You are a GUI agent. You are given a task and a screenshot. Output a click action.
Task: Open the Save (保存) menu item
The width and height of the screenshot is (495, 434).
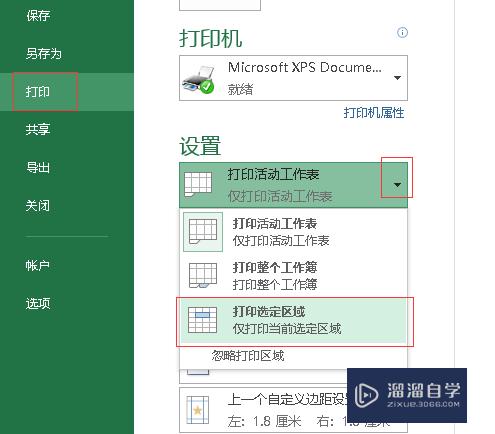(38, 16)
